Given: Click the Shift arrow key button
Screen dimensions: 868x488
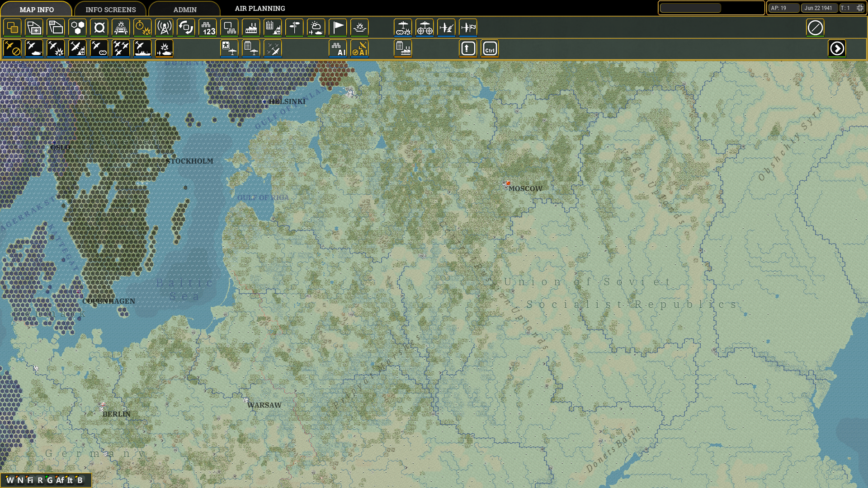Looking at the screenshot, I should 468,48.
